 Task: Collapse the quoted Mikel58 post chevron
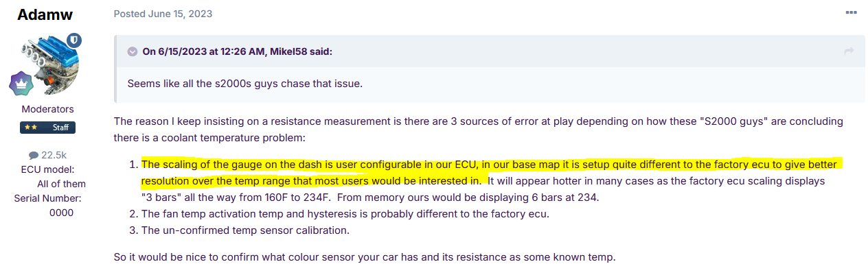132,51
